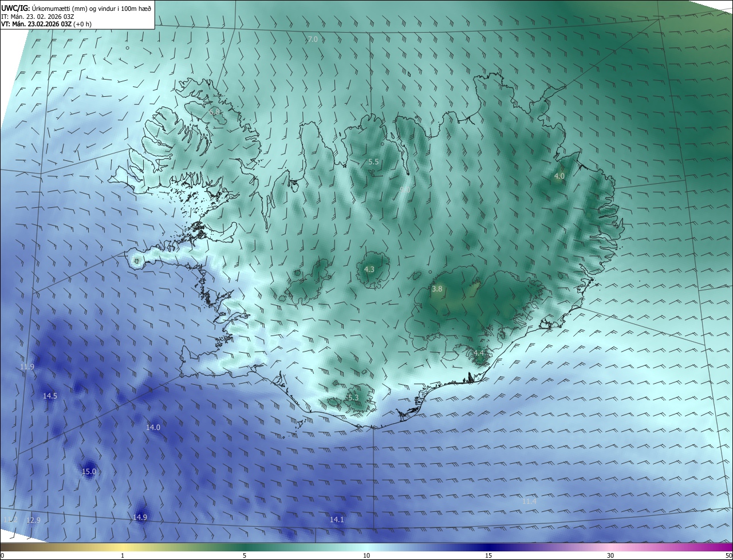Click the 7.0 value label on the map
The image size is (733, 560).
313,39
